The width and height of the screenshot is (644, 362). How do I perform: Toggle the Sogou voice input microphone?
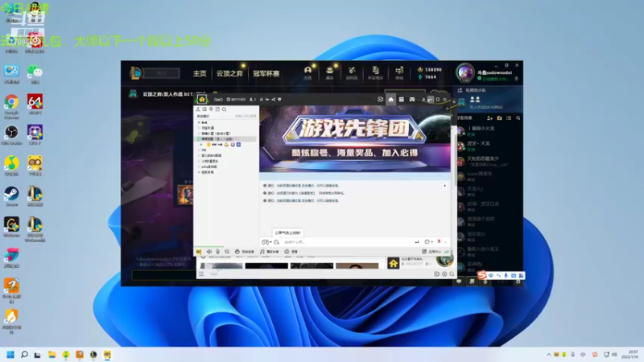506,275
